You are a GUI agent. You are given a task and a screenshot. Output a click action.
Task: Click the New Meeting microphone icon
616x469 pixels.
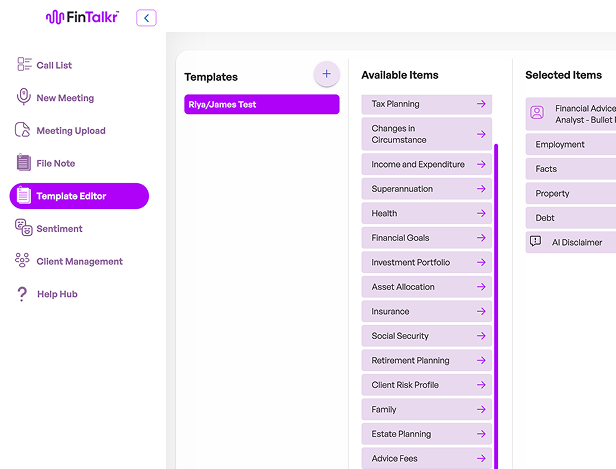[x=25, y=98]
